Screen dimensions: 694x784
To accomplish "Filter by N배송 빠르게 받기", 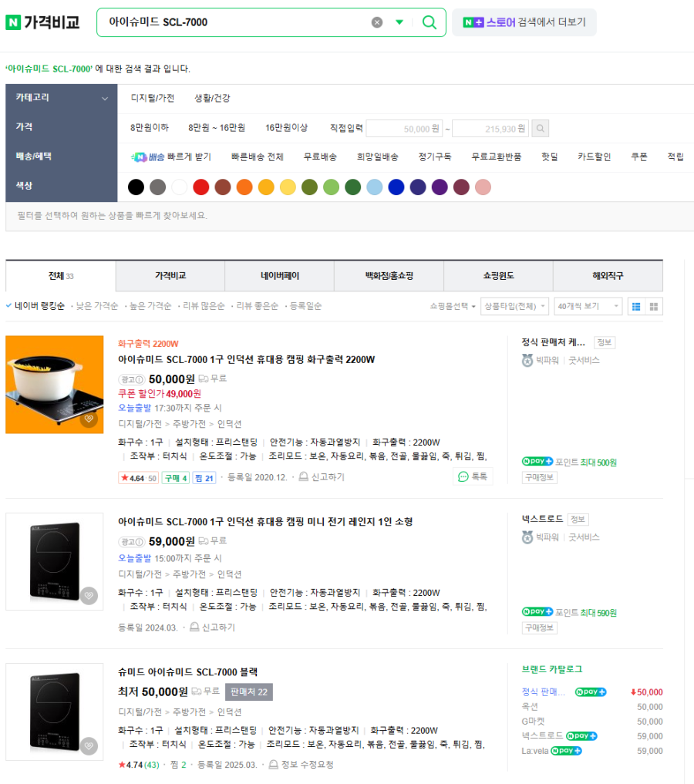I will (x=171, y=157).
